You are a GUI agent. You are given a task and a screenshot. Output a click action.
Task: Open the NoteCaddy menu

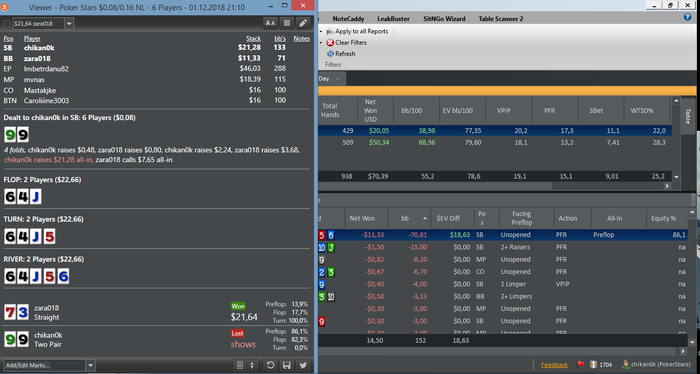tap(348, 19)
